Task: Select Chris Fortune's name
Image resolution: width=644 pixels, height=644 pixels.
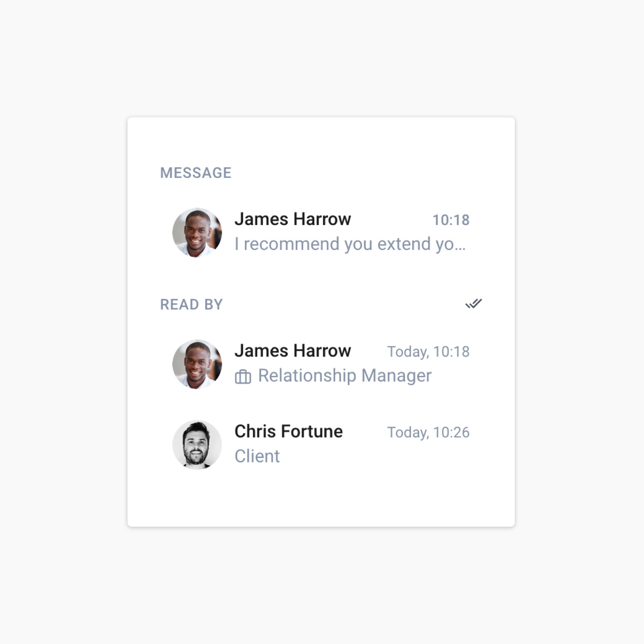Action: [289, 431]
